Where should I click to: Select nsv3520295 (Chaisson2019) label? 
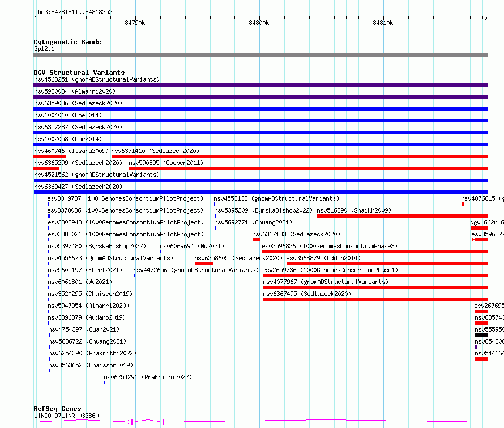tap(90, 294)
